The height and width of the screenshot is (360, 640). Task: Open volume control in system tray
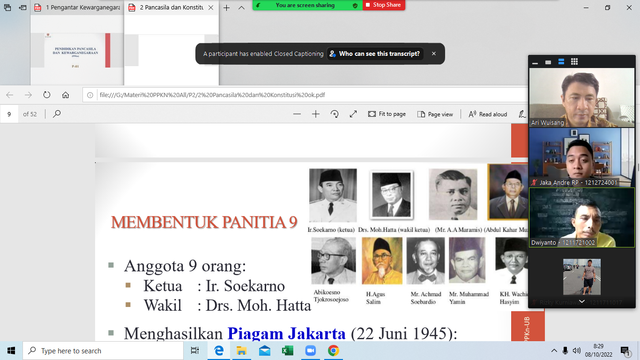point(577,351)
